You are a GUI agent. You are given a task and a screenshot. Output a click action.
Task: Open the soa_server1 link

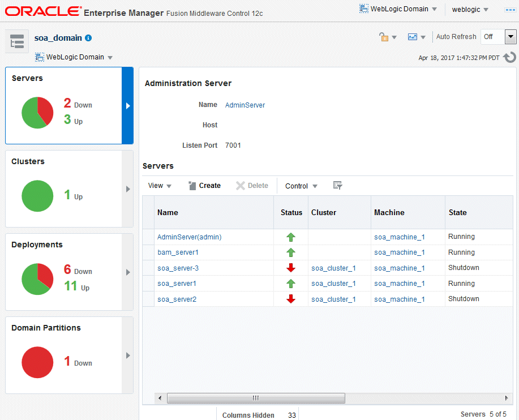point(177,284)
